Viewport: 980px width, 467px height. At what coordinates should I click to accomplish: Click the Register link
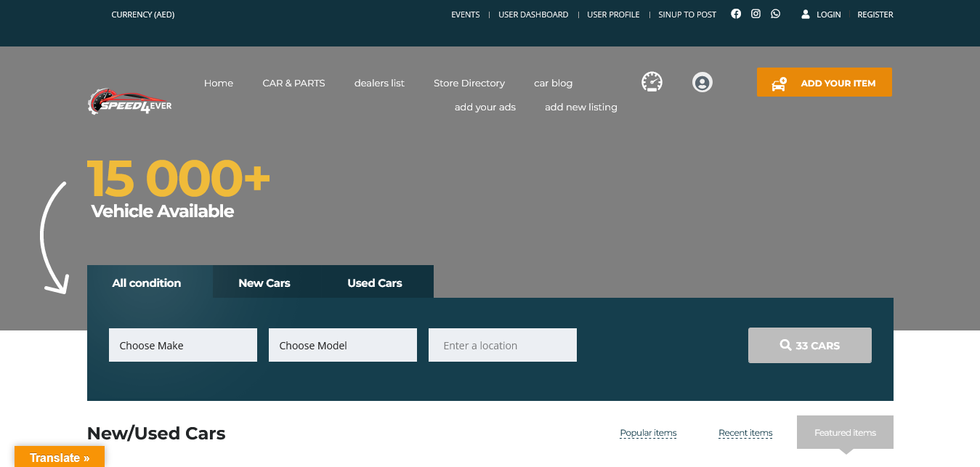(875, 15)
